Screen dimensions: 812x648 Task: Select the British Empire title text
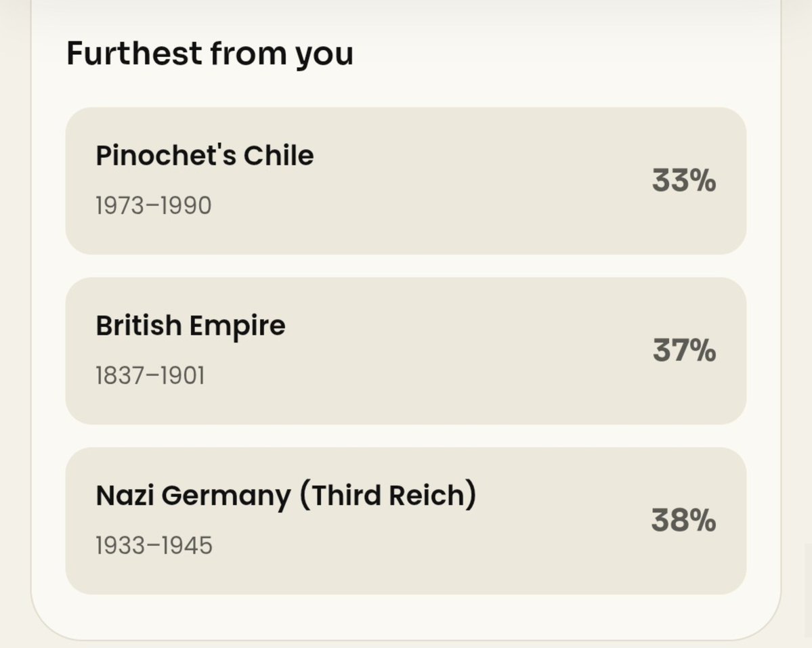click(x=190, y=326)
